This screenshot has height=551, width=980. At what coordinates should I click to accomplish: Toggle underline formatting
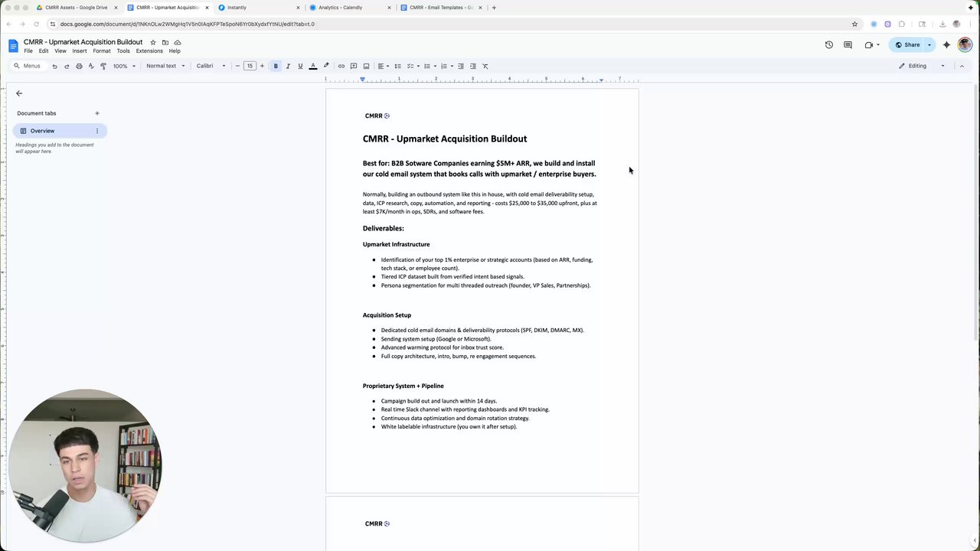(x=300, y=66)
